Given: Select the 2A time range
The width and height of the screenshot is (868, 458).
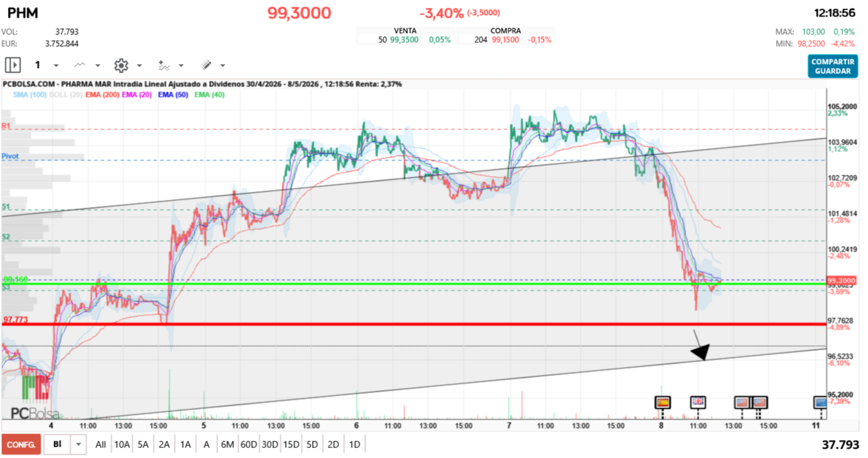Looking at the screenshot, I should pyautogui.click(x=164, y=445).
